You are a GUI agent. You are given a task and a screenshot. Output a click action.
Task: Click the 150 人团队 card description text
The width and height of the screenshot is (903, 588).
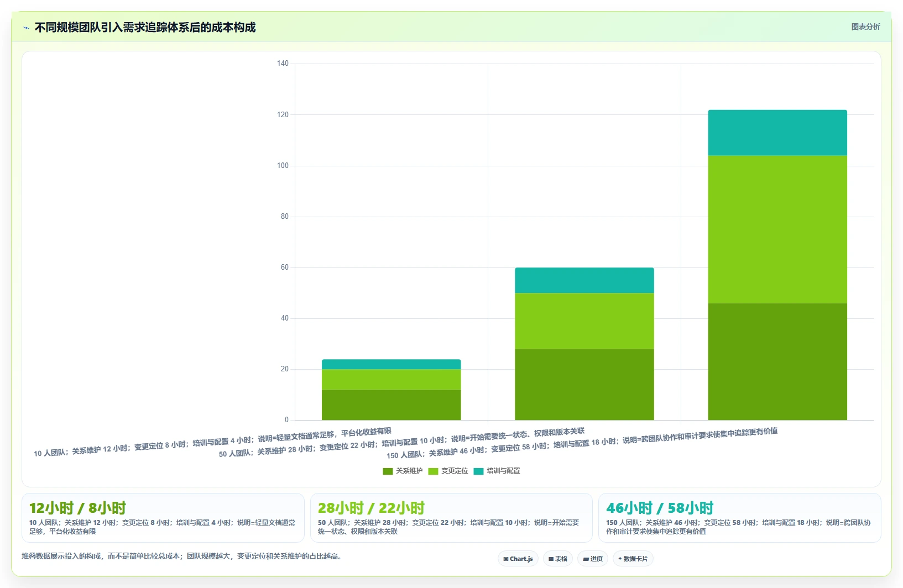(738, 527)
